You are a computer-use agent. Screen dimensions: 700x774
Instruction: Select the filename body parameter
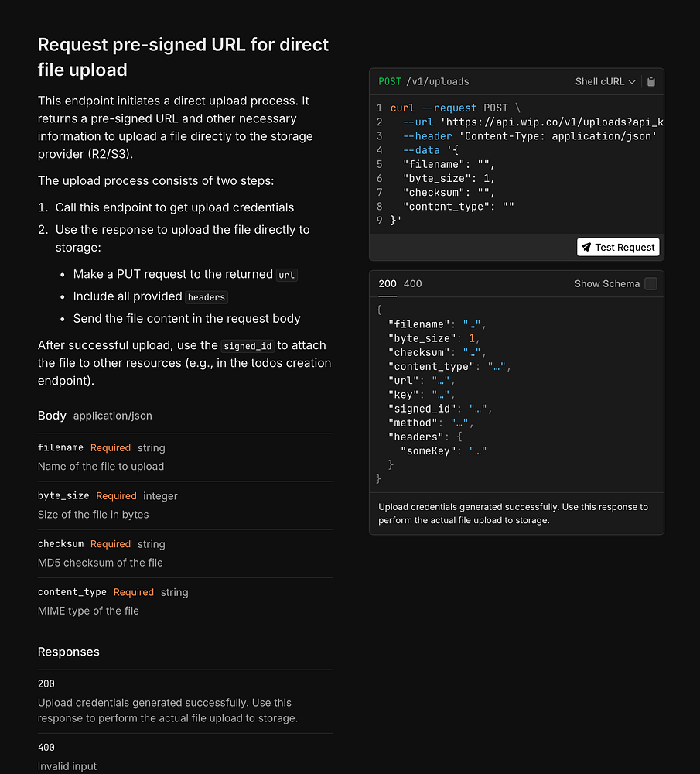click(x=60, y=448)
